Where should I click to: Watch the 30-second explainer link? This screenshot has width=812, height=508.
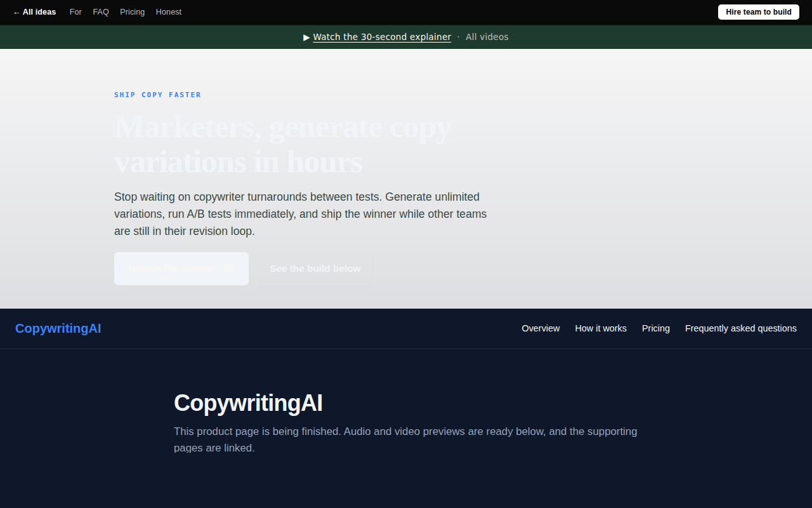click(382, 37)
